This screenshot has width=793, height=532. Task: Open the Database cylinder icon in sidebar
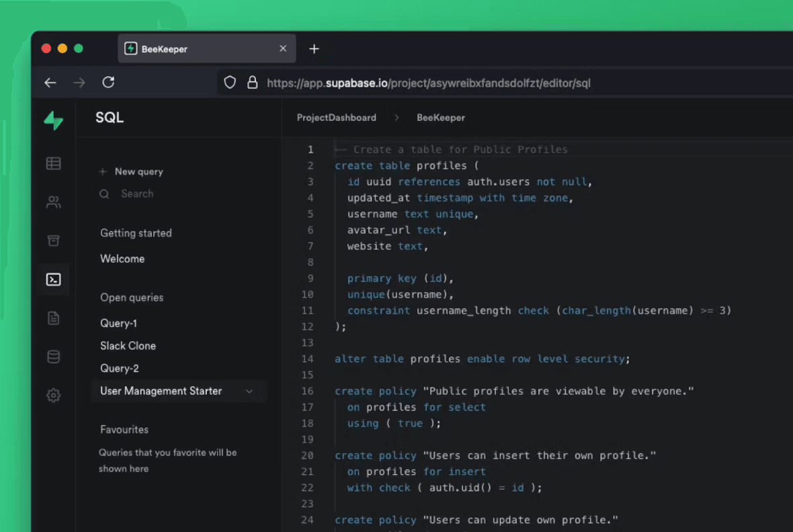click(x=54, y=357)
